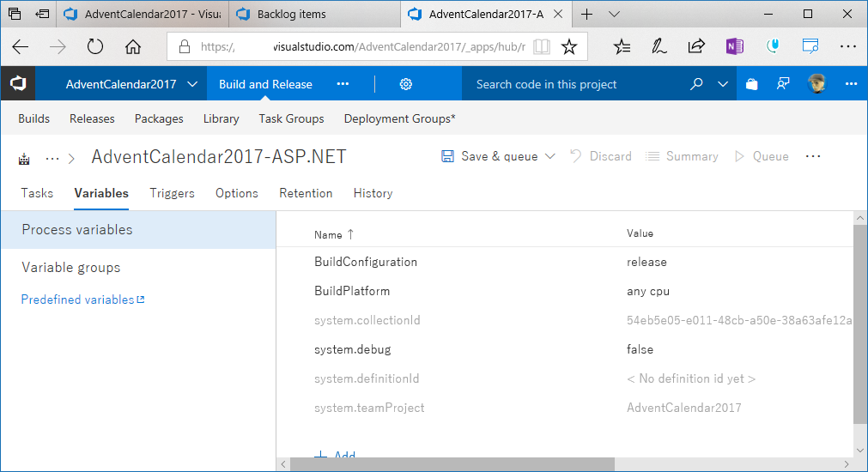Click the vertical scrollbar thumb in the variables pane
The image size is (868, 472).
[860, 324]
